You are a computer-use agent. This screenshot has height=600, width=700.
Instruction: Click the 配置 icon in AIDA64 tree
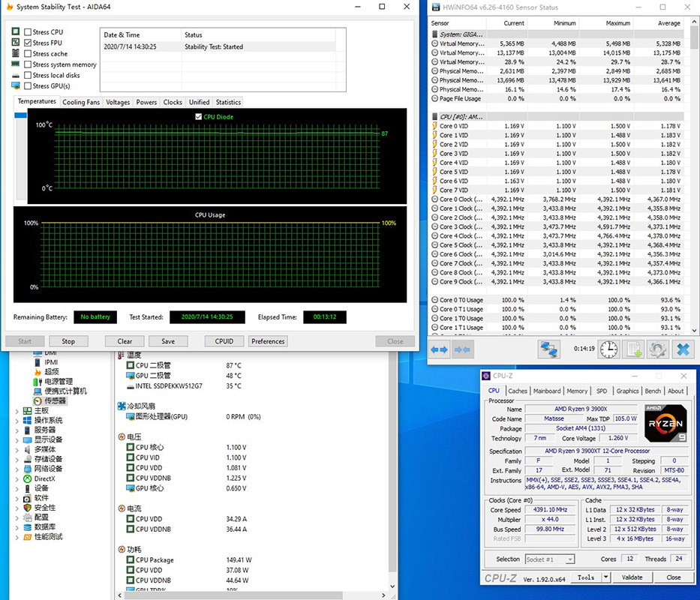27,517
